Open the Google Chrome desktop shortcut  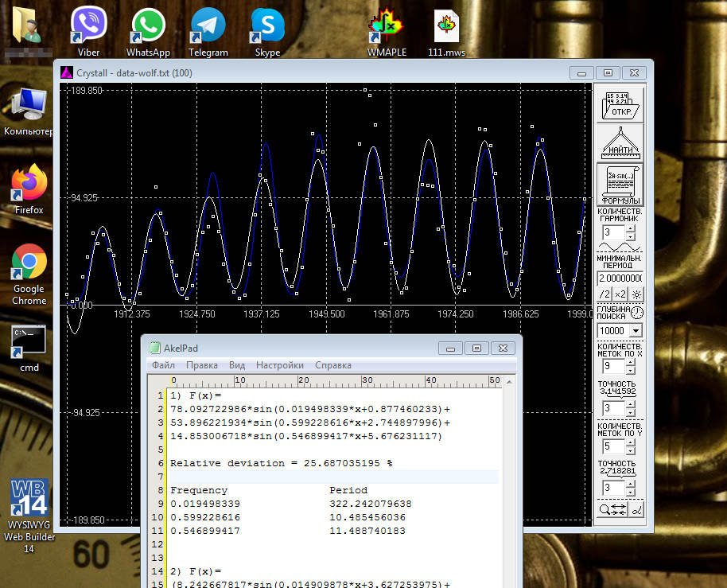point(29,275)
